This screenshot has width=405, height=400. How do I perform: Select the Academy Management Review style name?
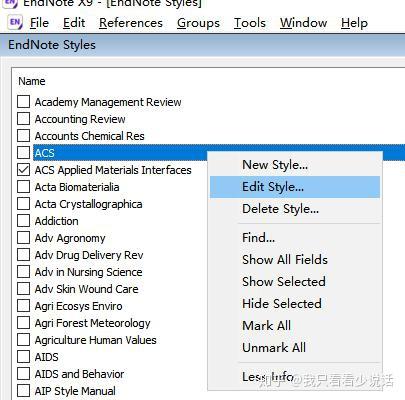click(x=108, y=102)
